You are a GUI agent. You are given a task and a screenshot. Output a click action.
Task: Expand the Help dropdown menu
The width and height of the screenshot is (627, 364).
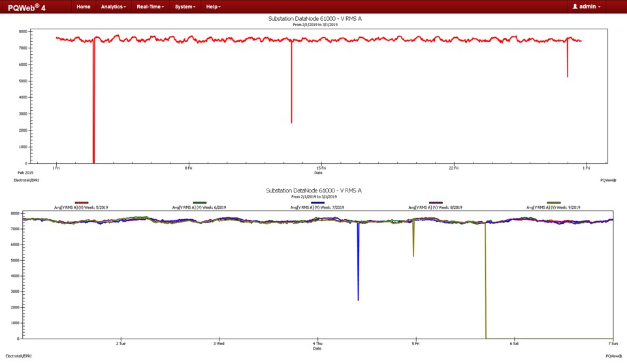213,7
